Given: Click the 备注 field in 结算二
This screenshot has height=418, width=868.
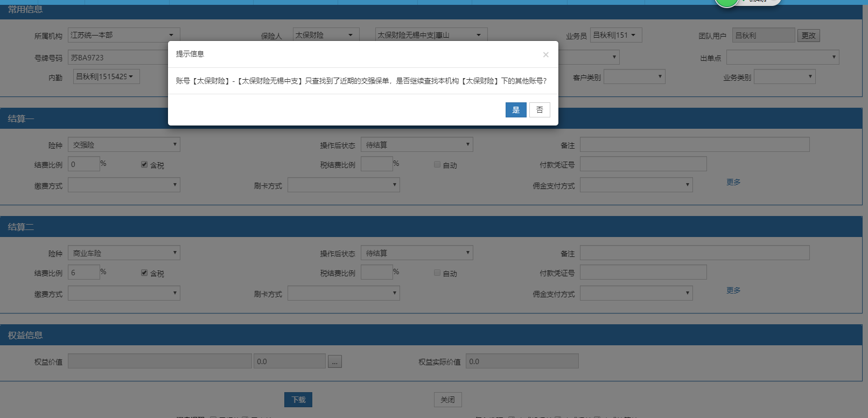Looking at the screenshot, I should [695, 253].
